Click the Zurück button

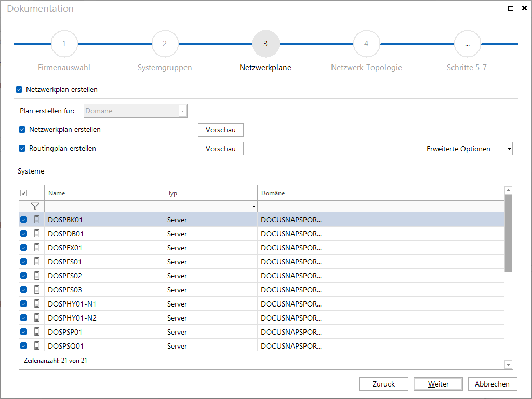tap(383, 384)
